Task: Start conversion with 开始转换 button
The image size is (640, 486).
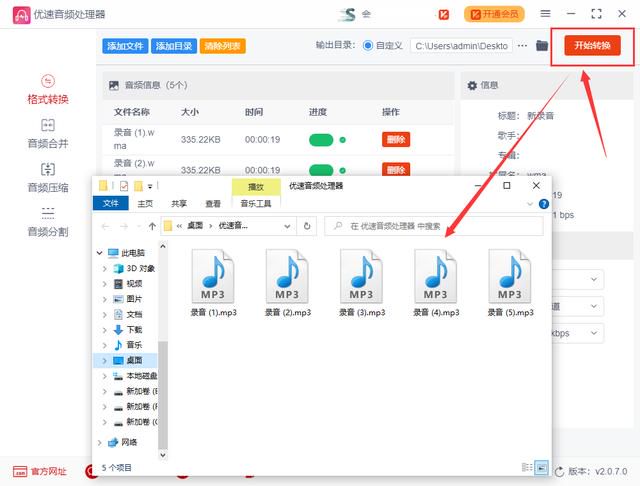Action: coord(592,45)
